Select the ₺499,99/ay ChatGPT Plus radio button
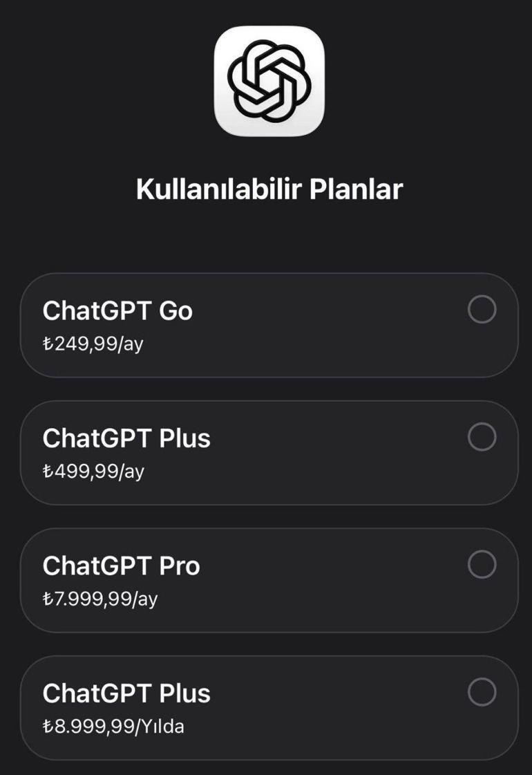Screen dimensions: 532x775 click(x=482, y=437)
